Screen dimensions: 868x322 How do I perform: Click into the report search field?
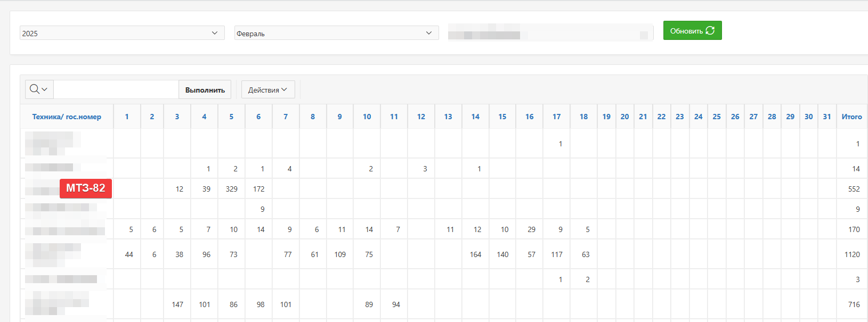click(x=116, y=90)
